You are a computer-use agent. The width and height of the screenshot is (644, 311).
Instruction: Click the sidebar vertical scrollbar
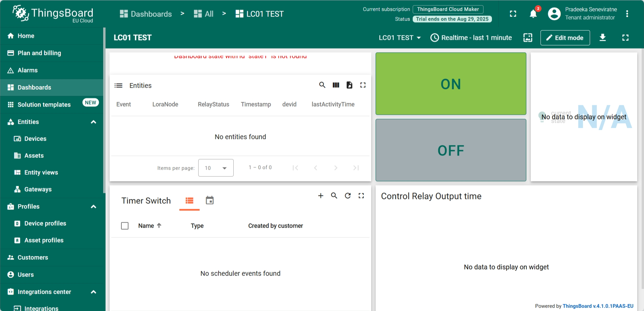[x=104, y=111]
